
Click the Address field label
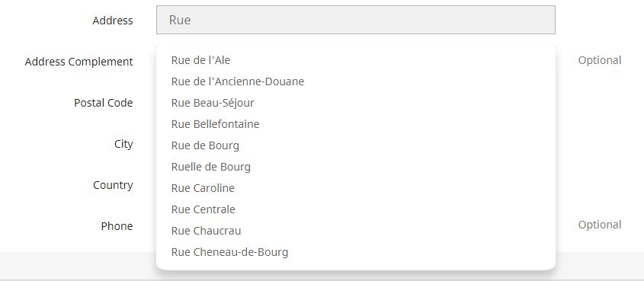(113, 21)
